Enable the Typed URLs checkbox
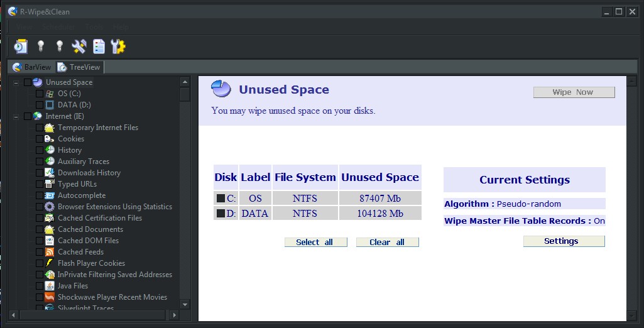 click(40, 184)
